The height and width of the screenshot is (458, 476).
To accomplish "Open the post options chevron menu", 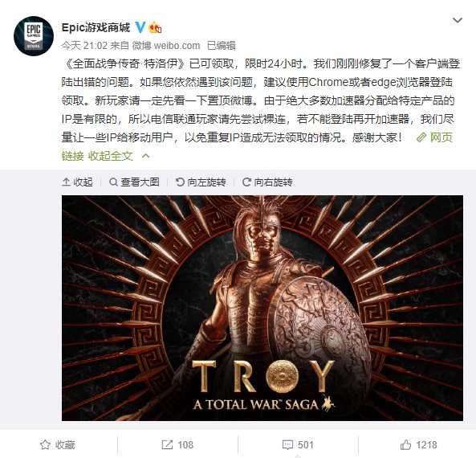I will tap(458, 20).
